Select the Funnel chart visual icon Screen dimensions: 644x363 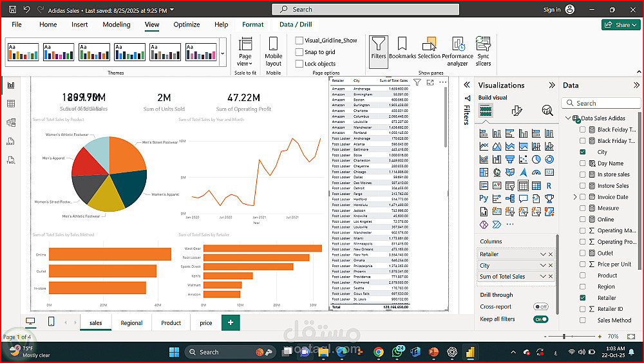click(x=509, y=160)
